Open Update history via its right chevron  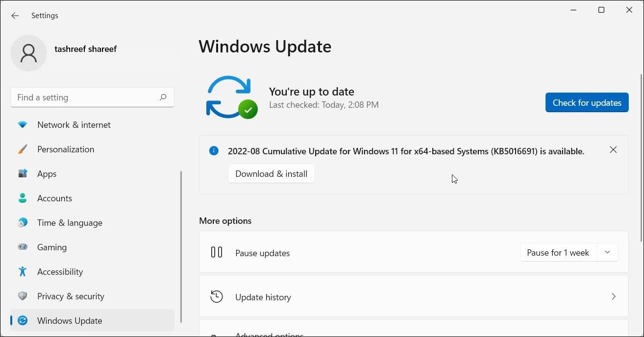(x=614, y=296)
